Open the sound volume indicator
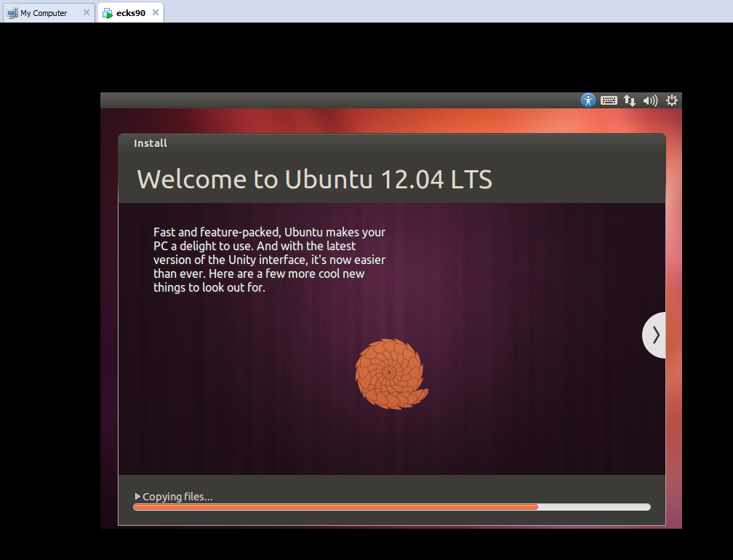The image size is (733, 560). pos(650,100)
